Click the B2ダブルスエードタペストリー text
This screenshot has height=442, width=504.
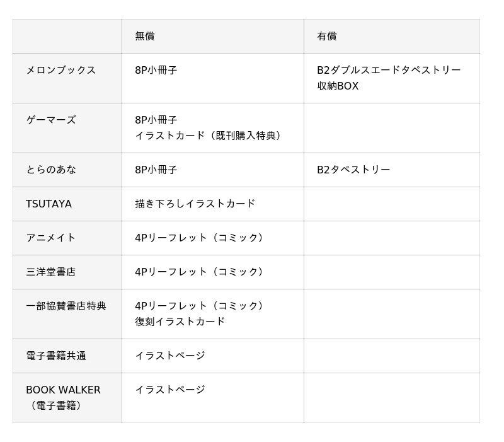389,71
